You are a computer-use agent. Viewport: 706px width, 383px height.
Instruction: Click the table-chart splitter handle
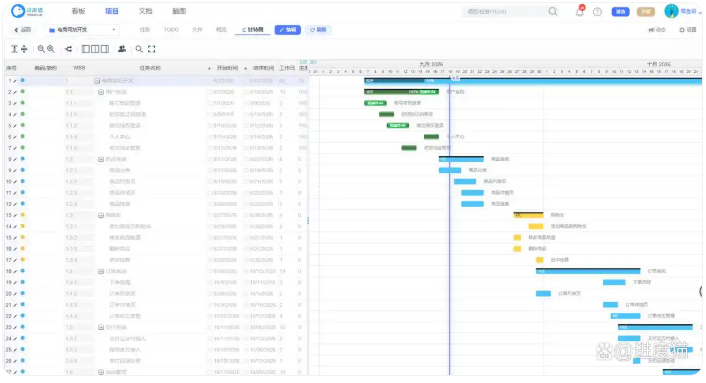[x=308, y=221]
